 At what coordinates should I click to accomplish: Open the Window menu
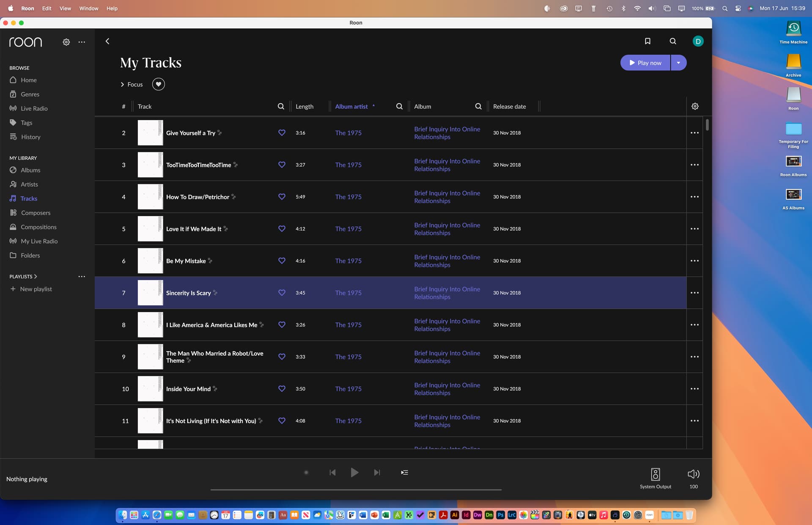(x=89, y=8)
